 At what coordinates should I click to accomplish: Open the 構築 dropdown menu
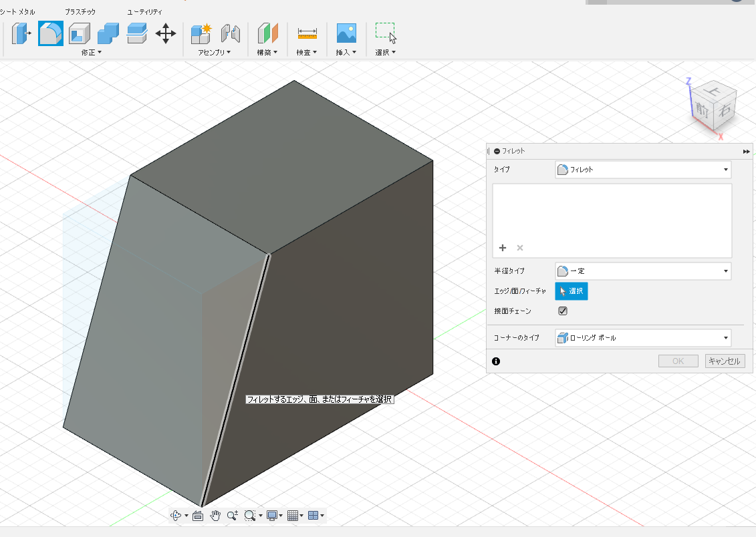tap(267, 53)
